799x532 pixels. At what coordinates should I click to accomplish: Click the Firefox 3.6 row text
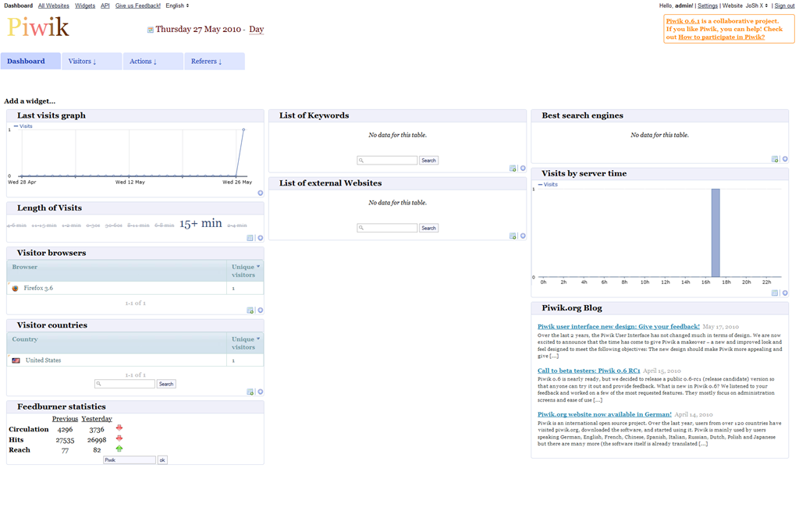[x=38, y=289]
